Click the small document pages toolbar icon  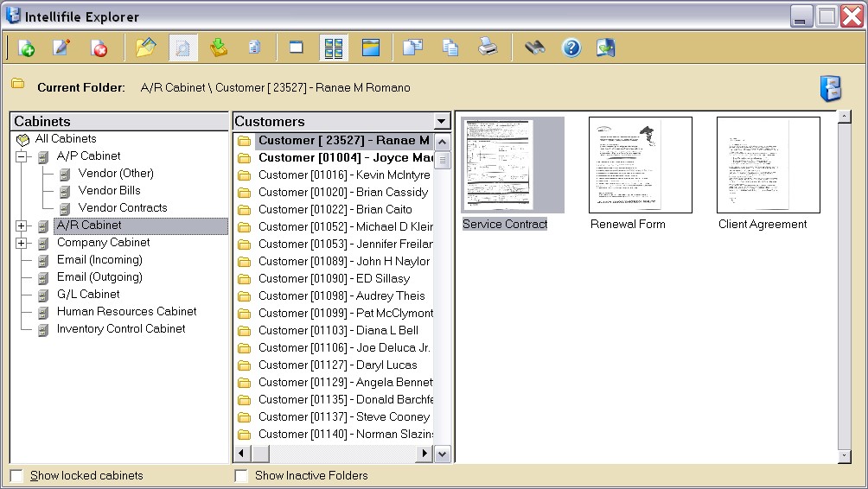(255, 48)
